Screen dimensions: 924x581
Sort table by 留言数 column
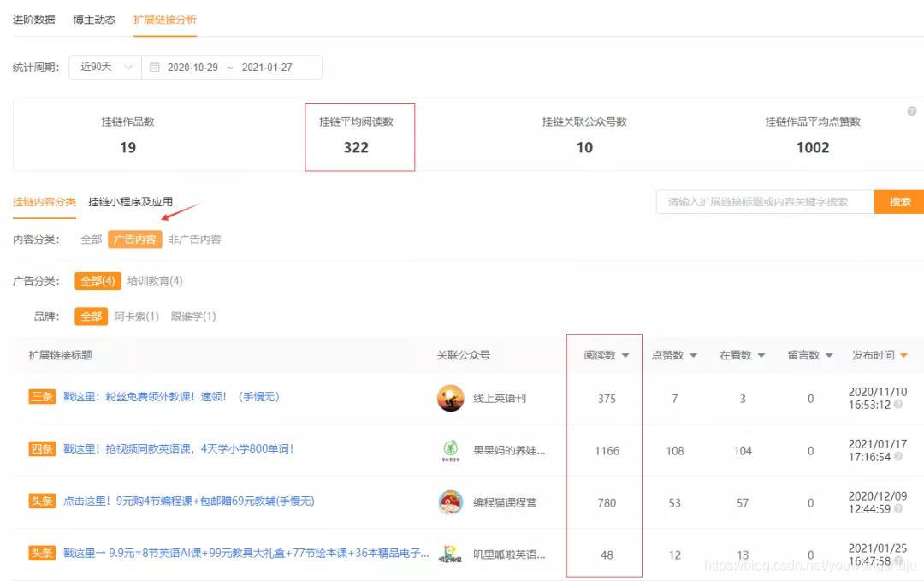[x=810, y=356]
